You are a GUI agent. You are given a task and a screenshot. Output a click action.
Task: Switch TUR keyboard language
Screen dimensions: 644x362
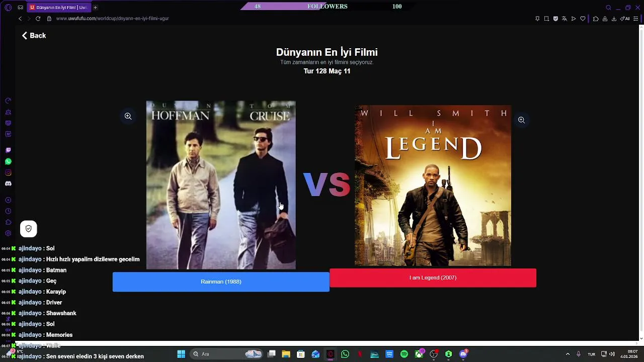tap(592, 354)
